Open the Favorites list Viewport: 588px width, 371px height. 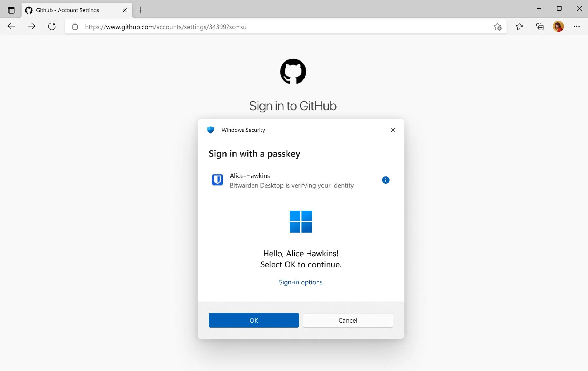(519, 26)
